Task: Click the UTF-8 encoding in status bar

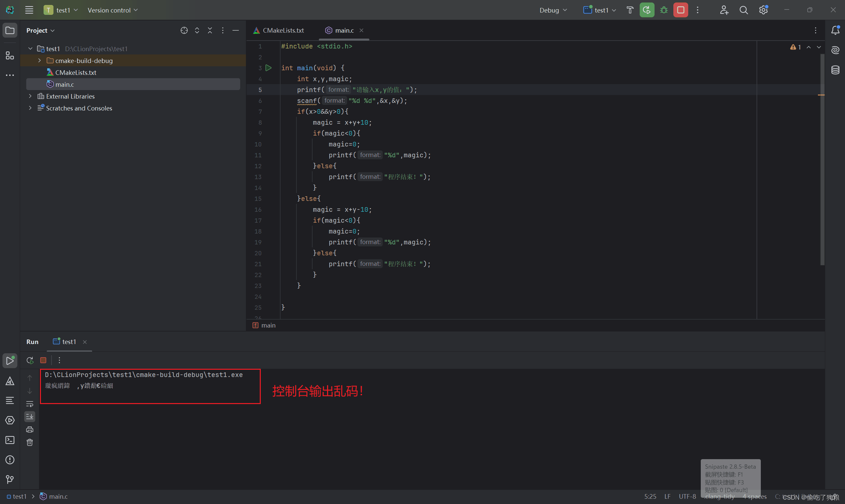Action: point(687,496)
